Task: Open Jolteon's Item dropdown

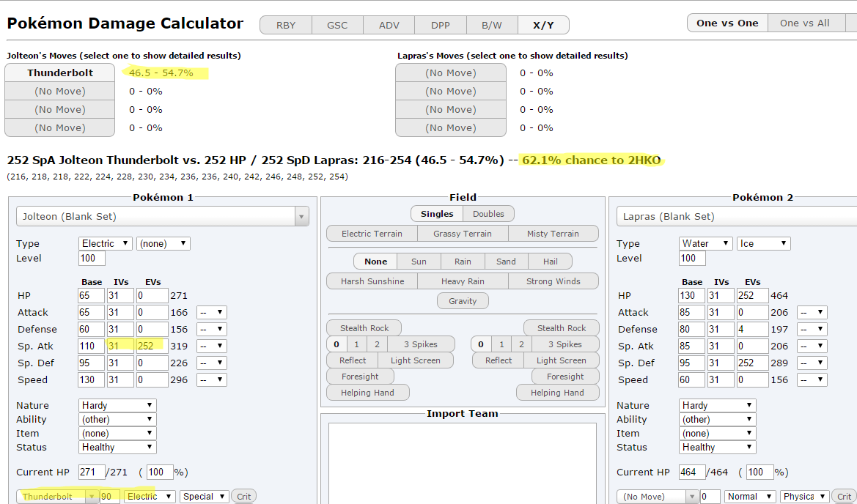Action: pos(117,434)
